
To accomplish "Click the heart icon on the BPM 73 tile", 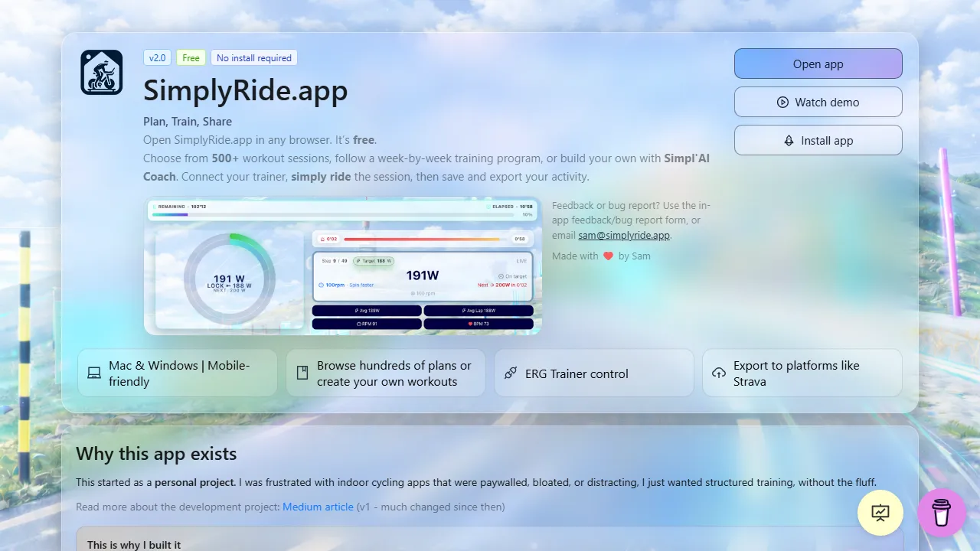I will pyautogui.click(x=470, y=323).
